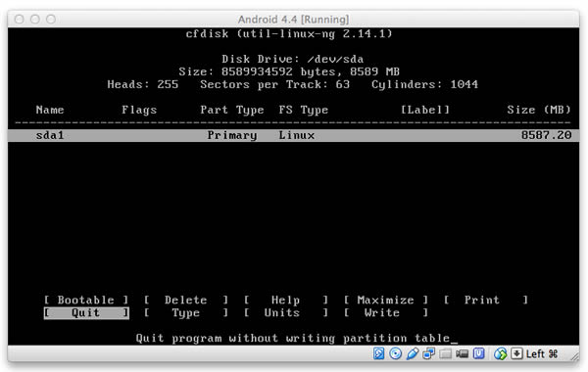Click the Name column header

tap(50, 110)
